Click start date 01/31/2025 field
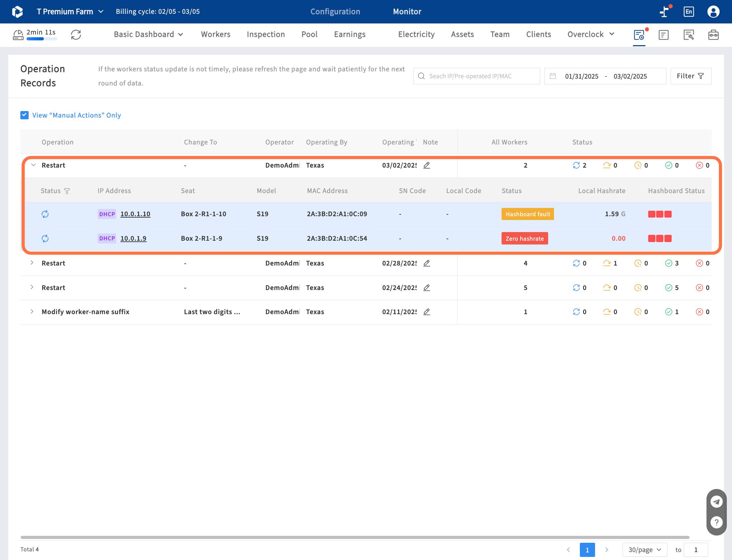Image resolution: width=732 pixels, height=560 pixels. (582, 76)
